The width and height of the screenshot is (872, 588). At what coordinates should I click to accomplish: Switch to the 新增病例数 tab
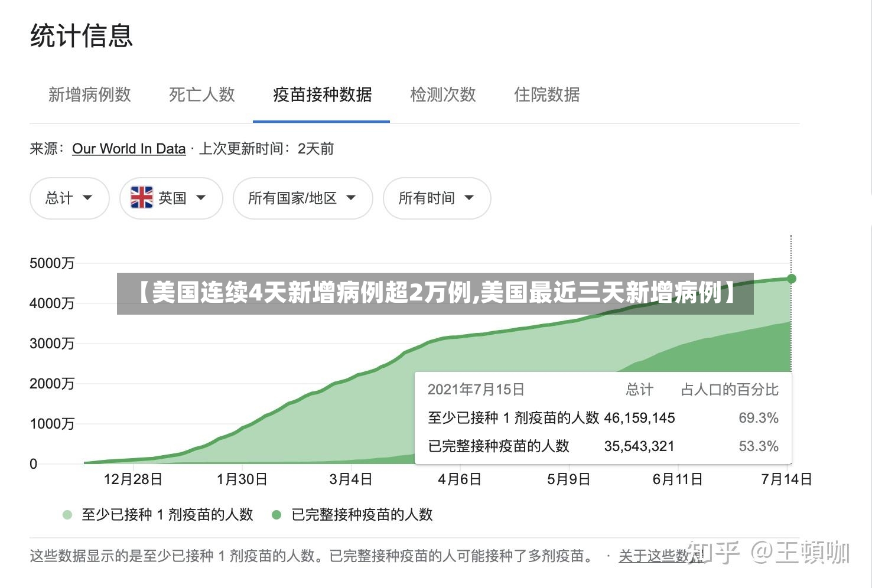pos(90,94)
